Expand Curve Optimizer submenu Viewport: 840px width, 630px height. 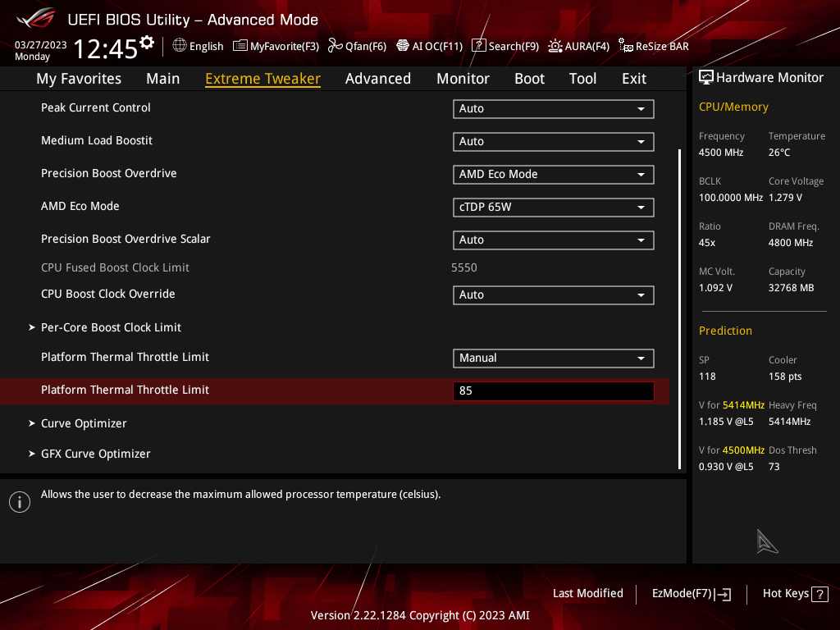[84, 423]
